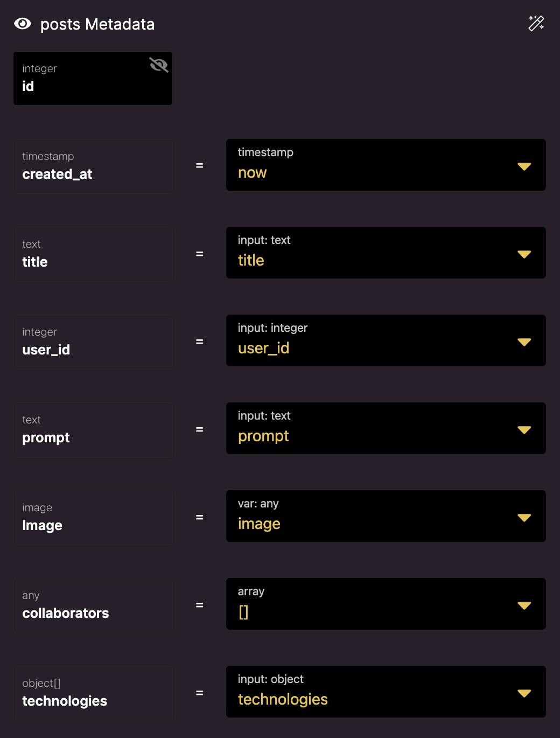The width and height of the screenshot is (560, 738).
Task: Select the user_id integer field box
Action: coord(93,342)
